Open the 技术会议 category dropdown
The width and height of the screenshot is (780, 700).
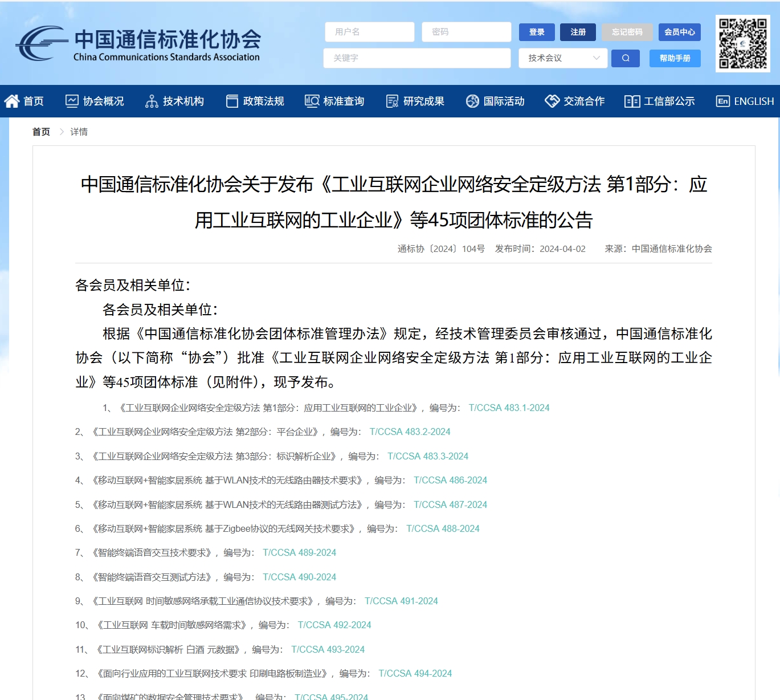click(x=563, y=58)
